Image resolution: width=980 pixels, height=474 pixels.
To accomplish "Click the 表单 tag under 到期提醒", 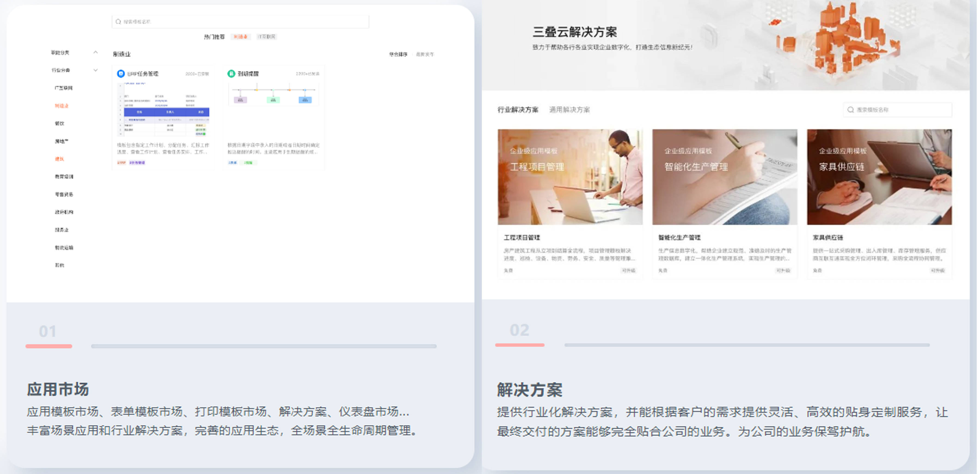I will (233, 163).
